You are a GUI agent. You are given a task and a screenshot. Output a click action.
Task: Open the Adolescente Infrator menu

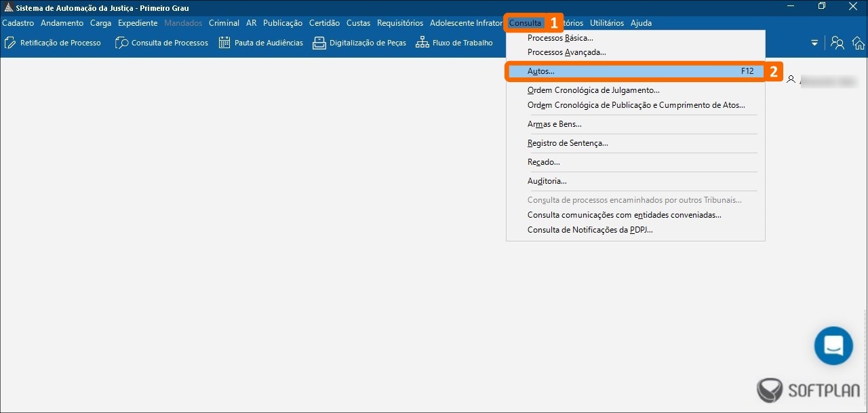pyautogui.click(x=466, y=23)
